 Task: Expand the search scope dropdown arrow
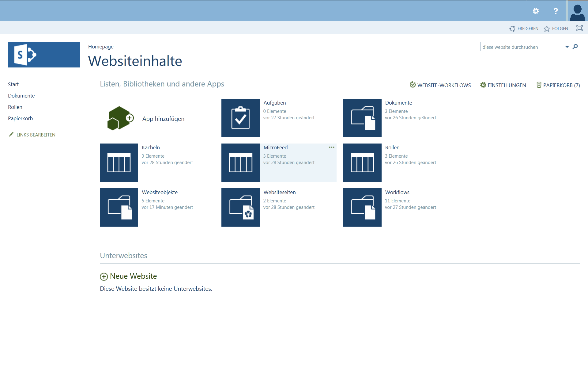click(567, 47)
